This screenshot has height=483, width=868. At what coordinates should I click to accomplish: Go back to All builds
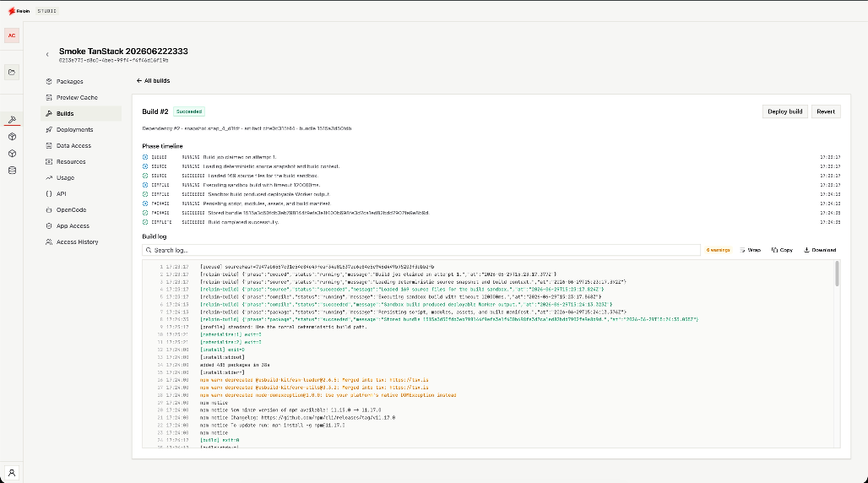[x=154, y=81]
